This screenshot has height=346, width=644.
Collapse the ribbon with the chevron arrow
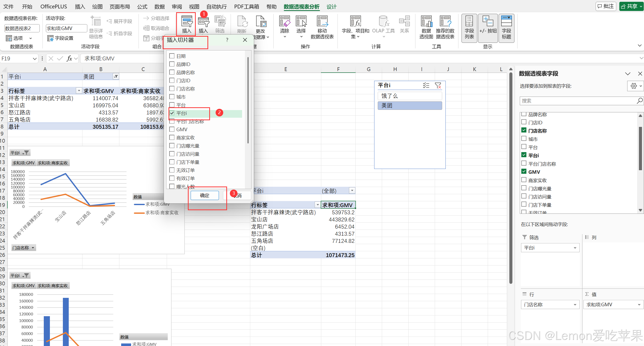(x=639, y=45)
